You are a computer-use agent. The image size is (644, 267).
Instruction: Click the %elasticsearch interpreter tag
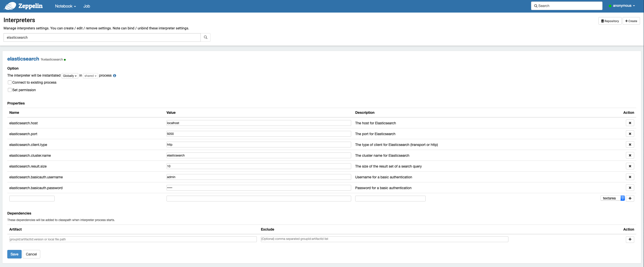point(52,60)
